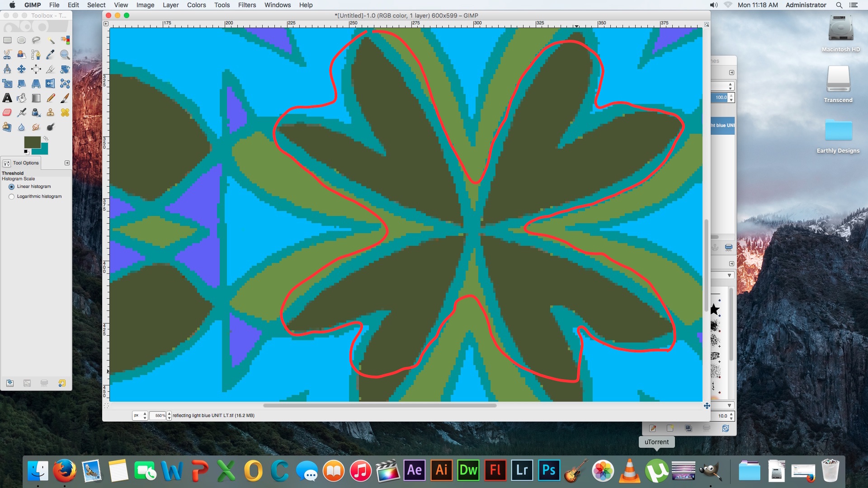Open uTorrent from the dock
868x488 pixels.
tap(656, 471)
